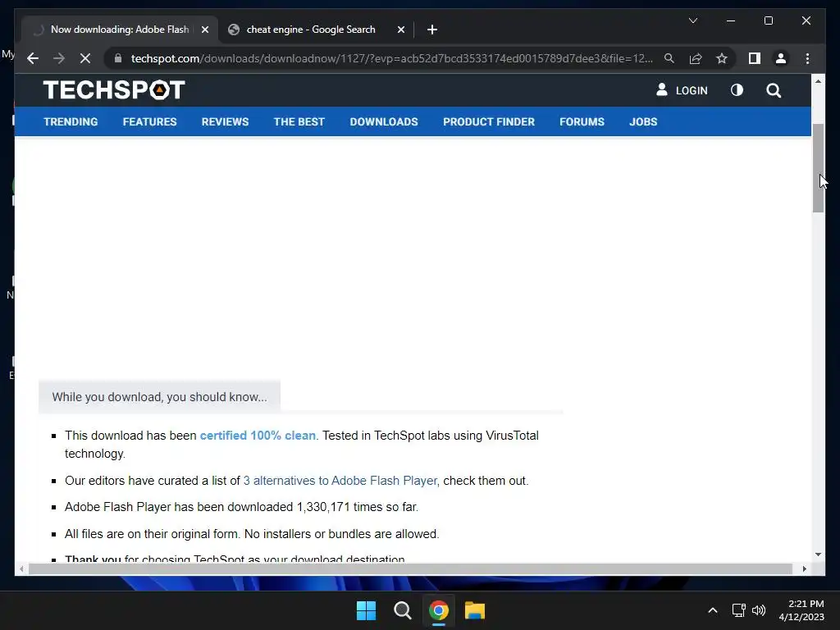Open the TRENDING menu

[71, 121]
